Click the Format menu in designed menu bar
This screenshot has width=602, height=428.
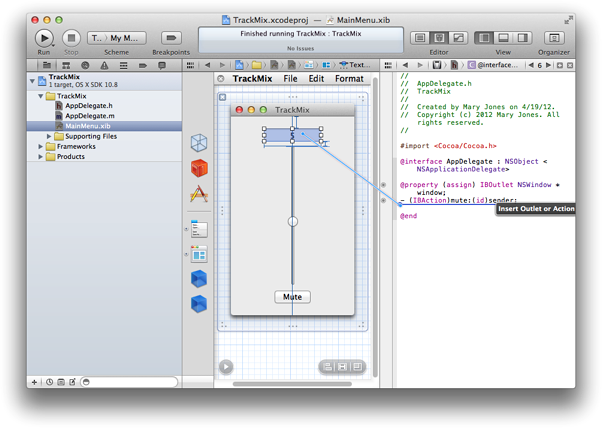349,79
